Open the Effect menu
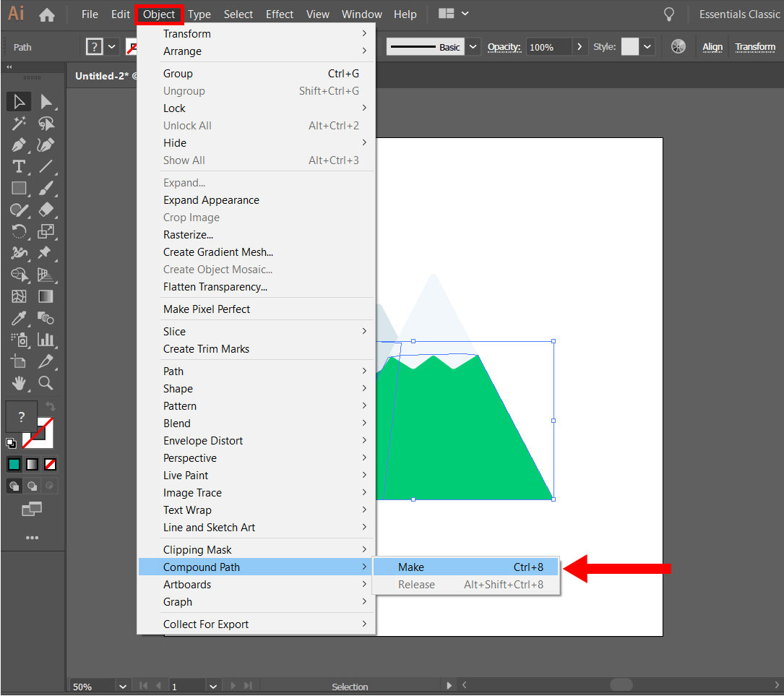This screenshot has width=784, height=696. pyautogui.click(x=279, y=14)
